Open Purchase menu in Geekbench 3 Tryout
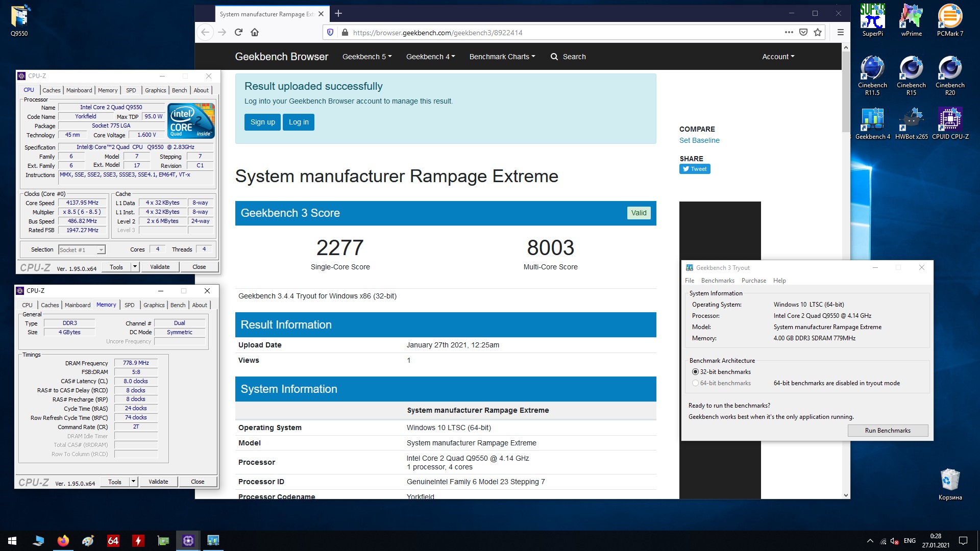 [x=753, y=281]
